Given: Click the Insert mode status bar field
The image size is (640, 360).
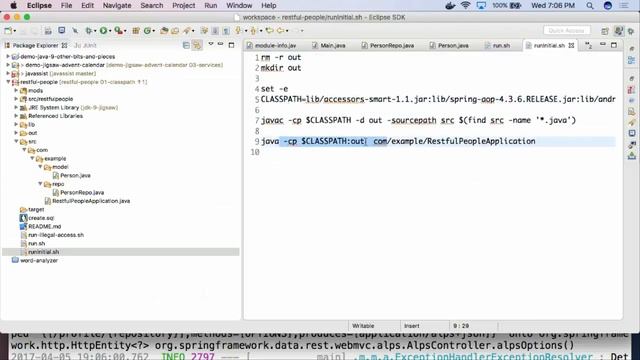Looking at the screenshot, I should pos(411,326).
